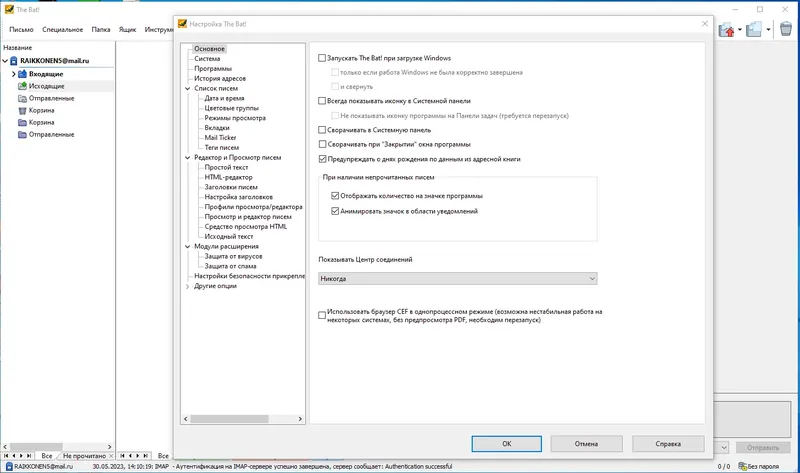800x473 pixels.
Task: Click the copy-to-folder toolbar icon
Action: click(754, 30)
